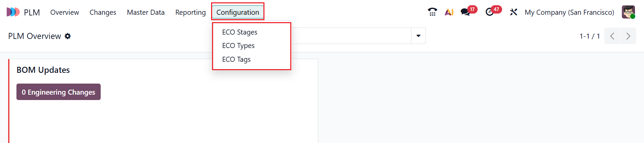Open the conversations icon with 17 badge
The width and height of the screenshot is (644, 143).
[x=465, y=12]
